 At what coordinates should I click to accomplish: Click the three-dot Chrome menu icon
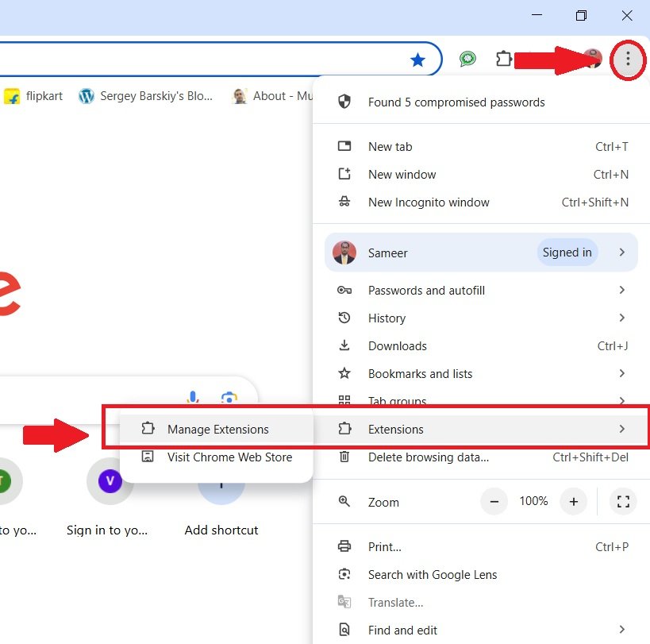[x=628, y=60]
